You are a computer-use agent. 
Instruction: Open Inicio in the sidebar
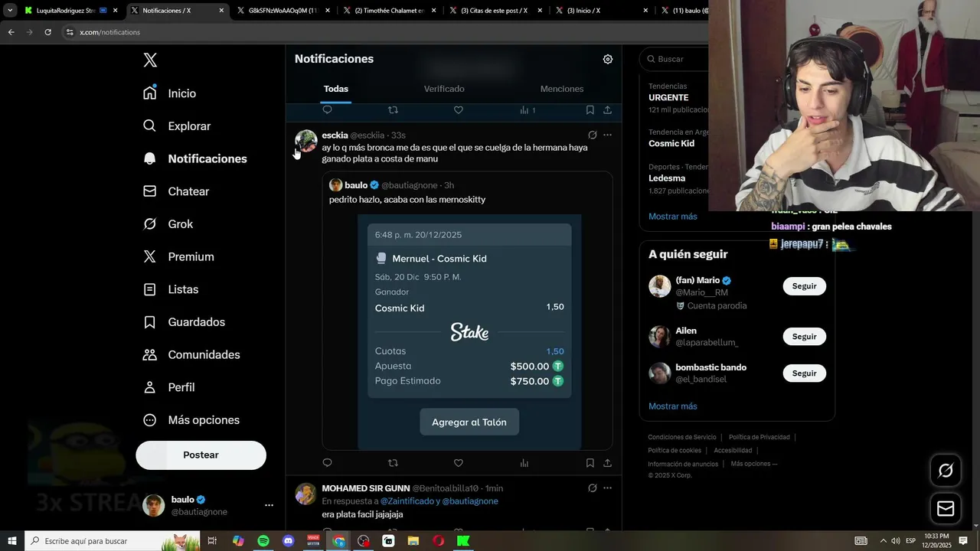click(x=169, y=93)
